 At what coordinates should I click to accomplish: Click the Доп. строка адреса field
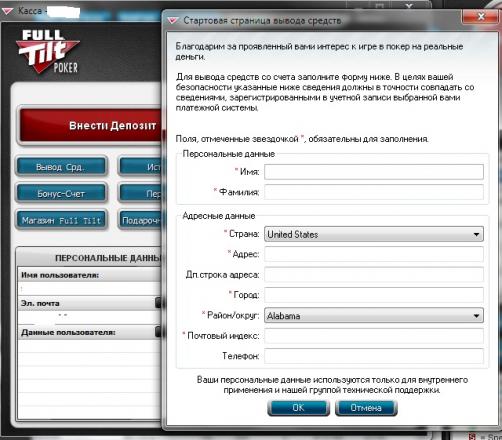coord(374,275)
